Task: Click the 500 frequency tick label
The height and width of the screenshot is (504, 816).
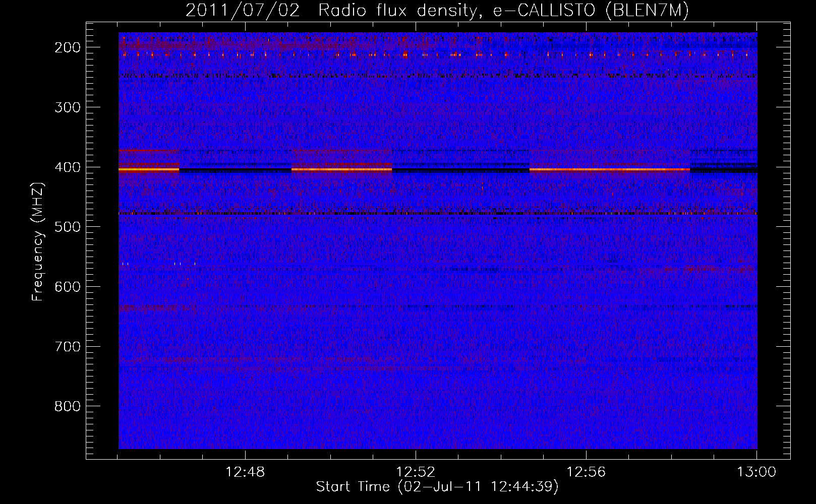Action: [68, 227]
